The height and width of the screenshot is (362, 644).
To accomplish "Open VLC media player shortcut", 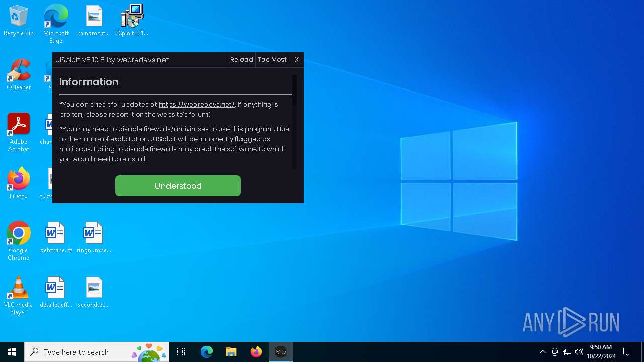I will (19, 296).
